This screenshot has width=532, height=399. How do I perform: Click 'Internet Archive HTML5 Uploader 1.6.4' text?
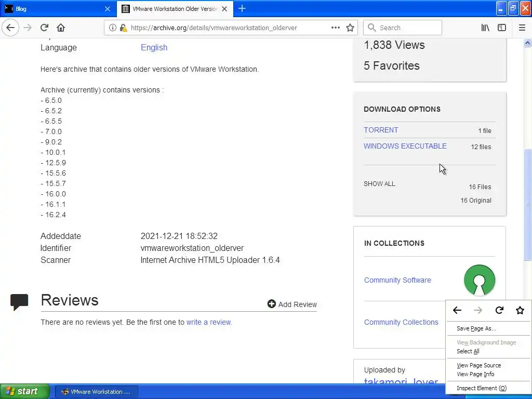pos(210,260)
